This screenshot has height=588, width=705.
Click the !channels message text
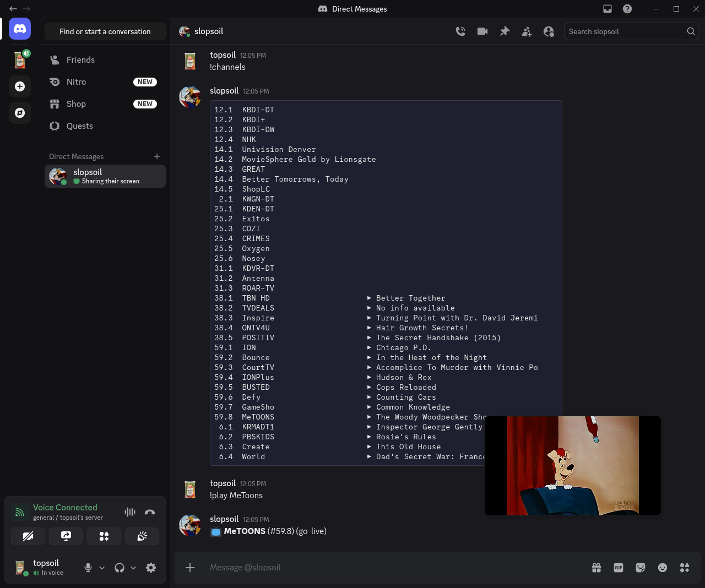pos(227,67)
